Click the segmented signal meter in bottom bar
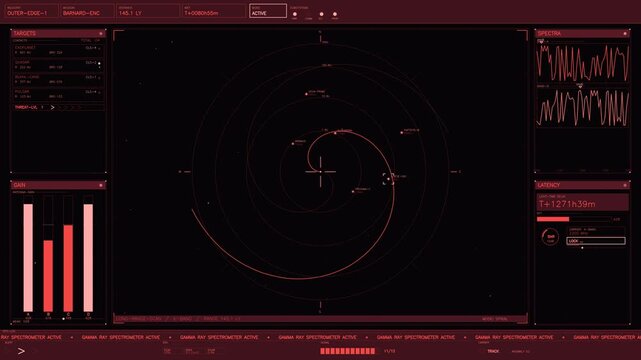This screenshot has height=360, width=641. pos(347,351)
